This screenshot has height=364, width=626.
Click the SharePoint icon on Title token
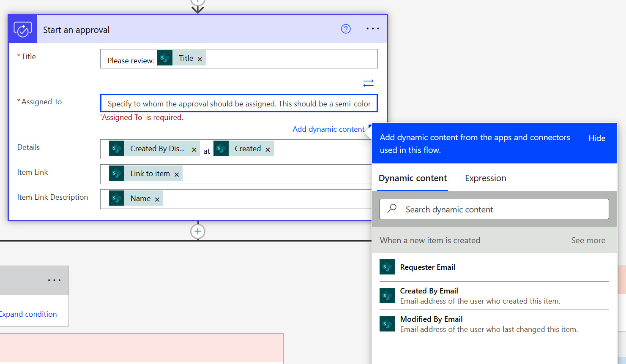pyautogui.click(x=165, y=58)
